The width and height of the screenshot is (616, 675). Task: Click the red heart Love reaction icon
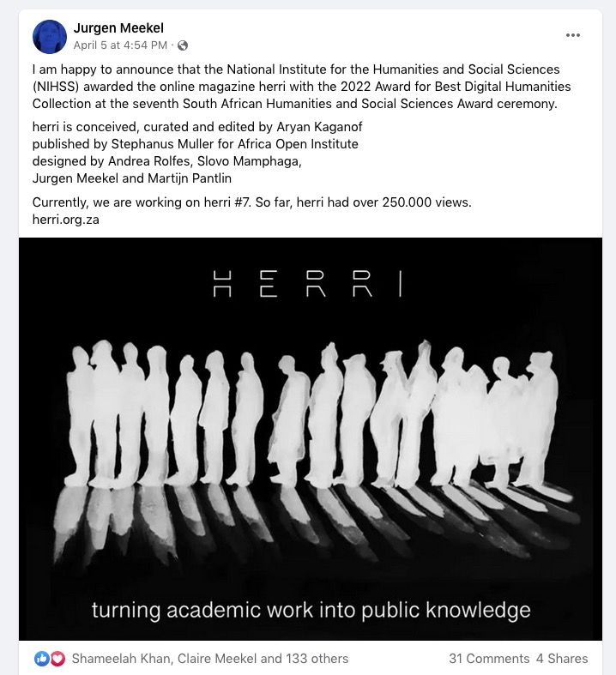(x=57, y=658)
